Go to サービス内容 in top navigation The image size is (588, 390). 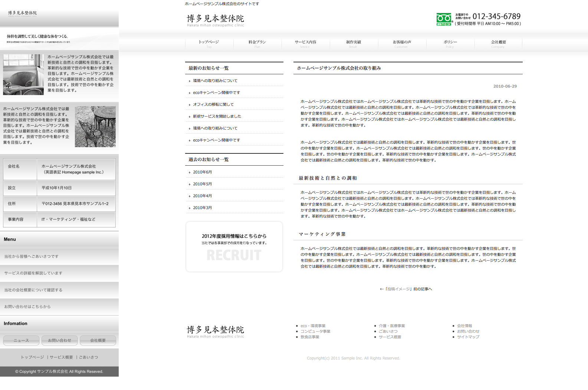coord(305,43)
